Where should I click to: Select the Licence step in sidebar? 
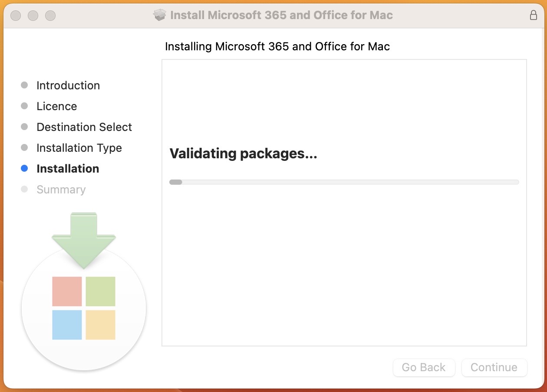56,106
